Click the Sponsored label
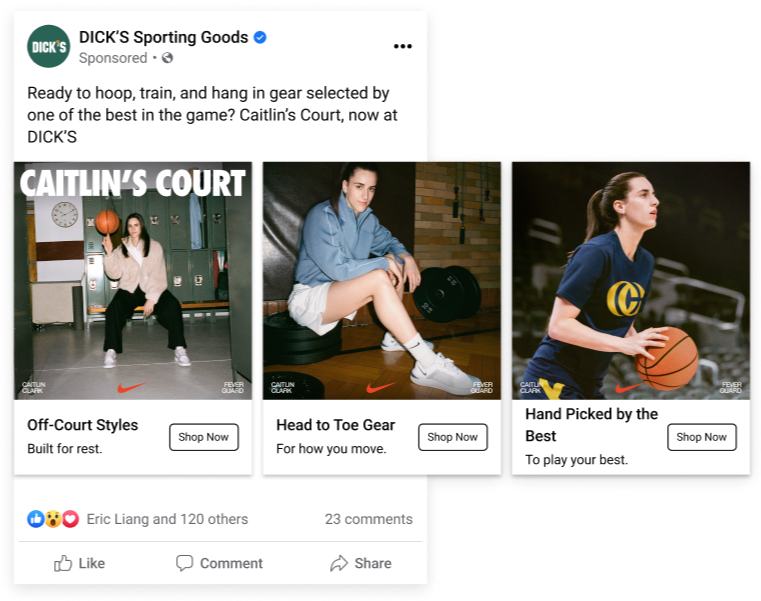 pos(113,58)
